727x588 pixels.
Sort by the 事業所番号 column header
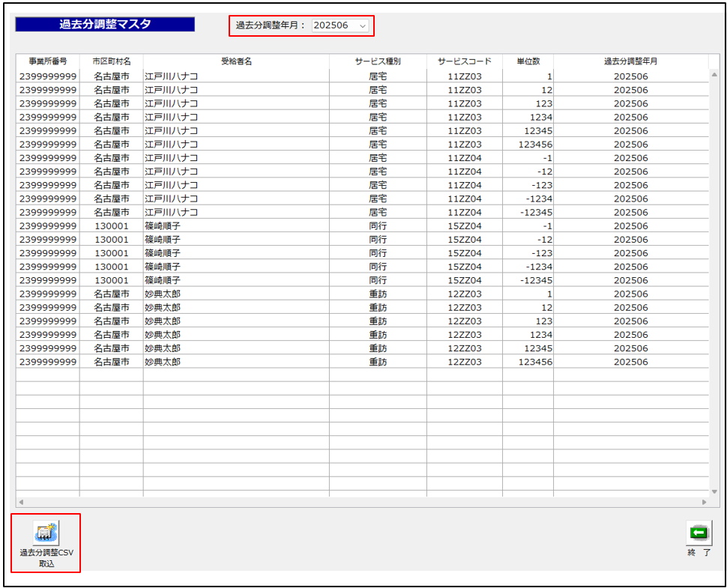click(x=48, y=61)
